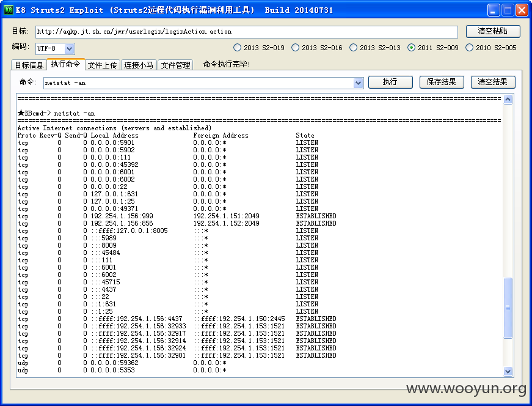Switch to the 目标信息 tab
The image size is (532, 406).
(x=29, y=65)
